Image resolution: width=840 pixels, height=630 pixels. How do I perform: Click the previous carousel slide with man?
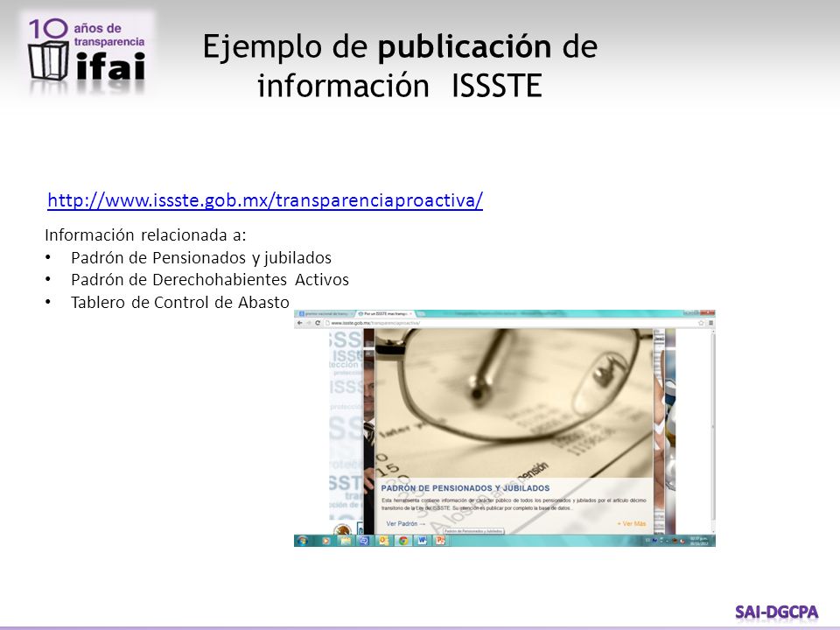(x=368, y=430)
